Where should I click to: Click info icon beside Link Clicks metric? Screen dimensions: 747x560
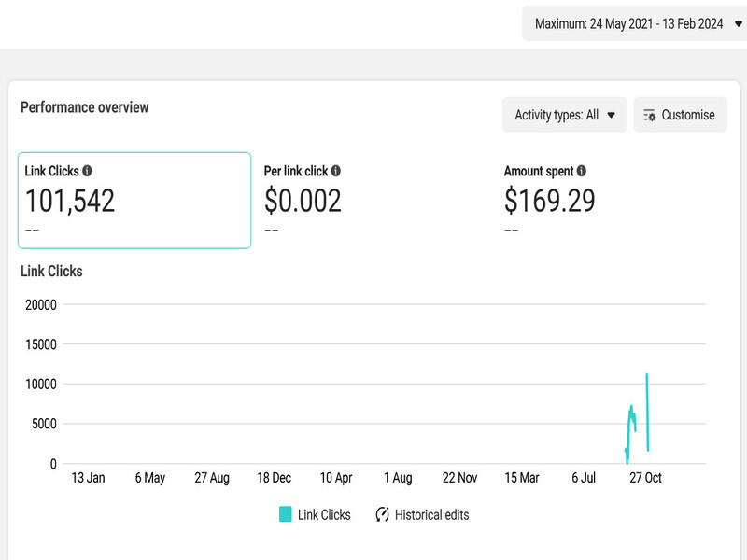click(x=87, y=172)
